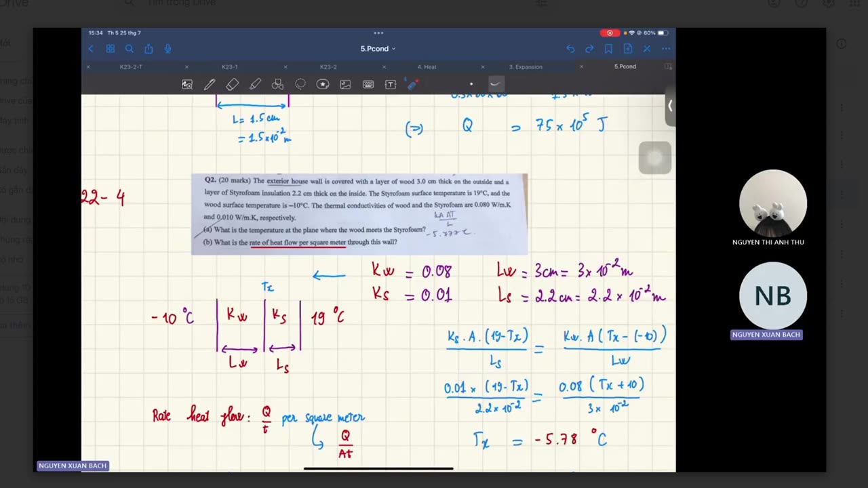Open the page thumbnails grid view
The height and width of the screenshot is (488, 868).
pyautogui.click(x=110, y=49)
